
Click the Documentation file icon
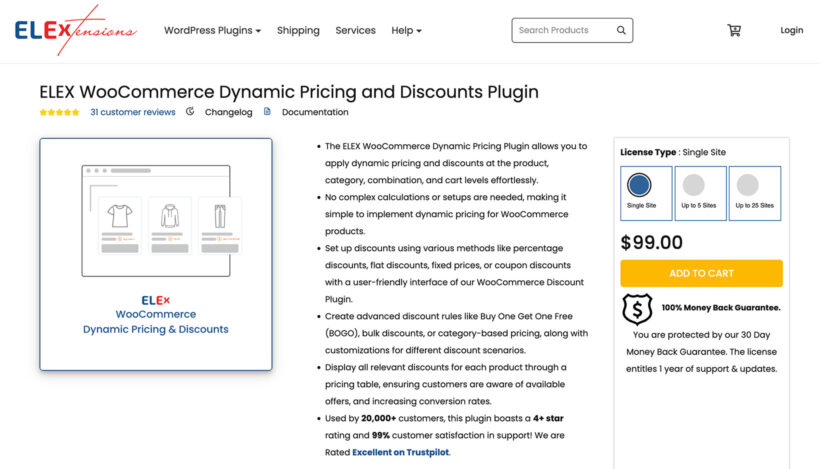pyautogui.click(x=267, y=112)
